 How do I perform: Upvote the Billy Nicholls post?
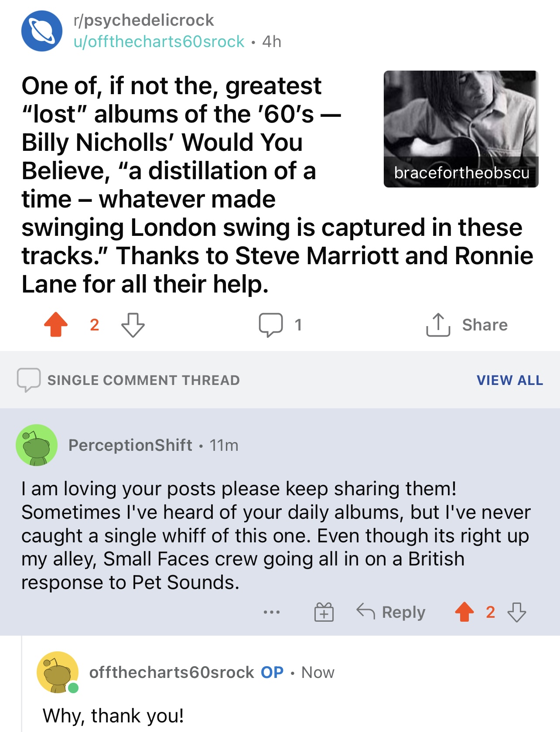tap(56, 325)
